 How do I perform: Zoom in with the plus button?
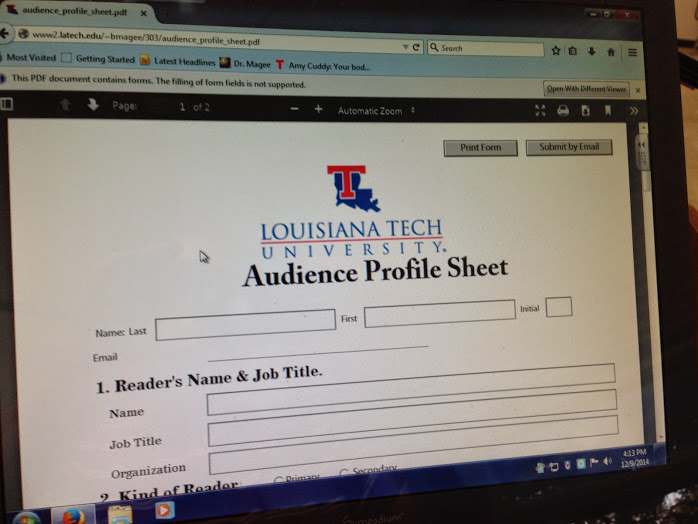click(x=318, y=109)
